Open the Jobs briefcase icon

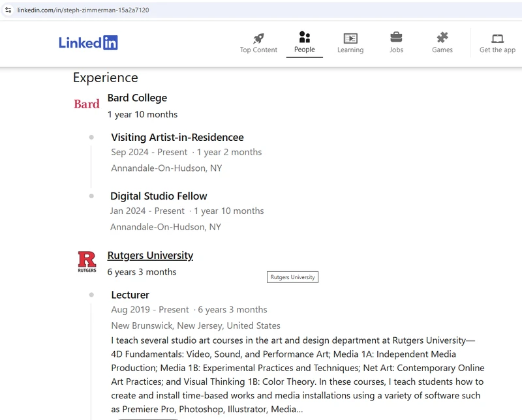click(x=396, y=38)
